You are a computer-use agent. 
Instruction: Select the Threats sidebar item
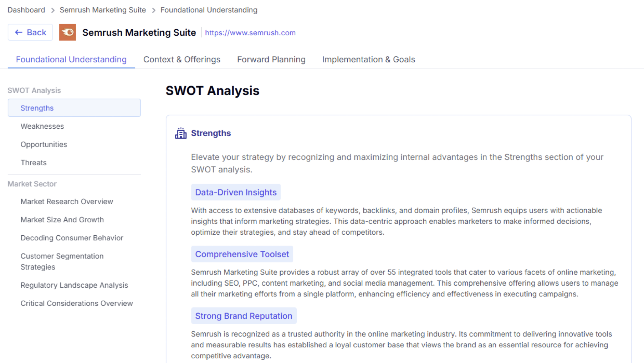point(34,162)
